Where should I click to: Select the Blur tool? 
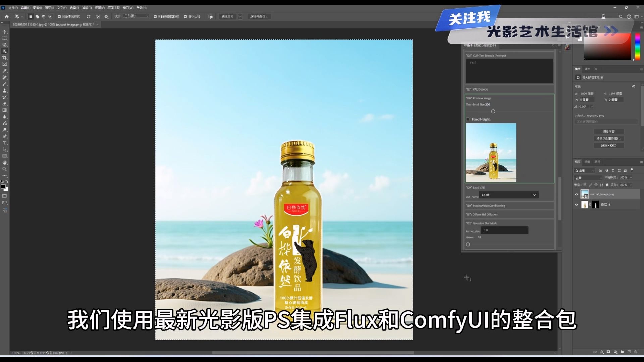[x=5, y=117]
